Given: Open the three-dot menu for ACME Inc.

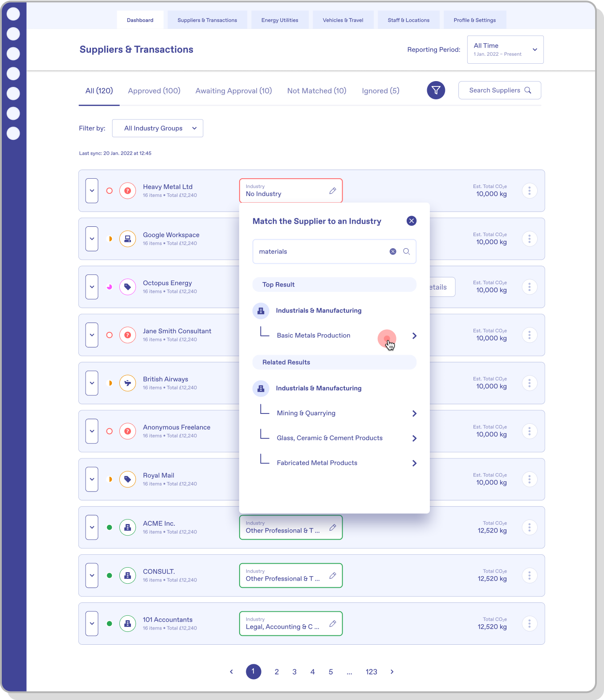Looking at the screenshot, I should point(529,528).
